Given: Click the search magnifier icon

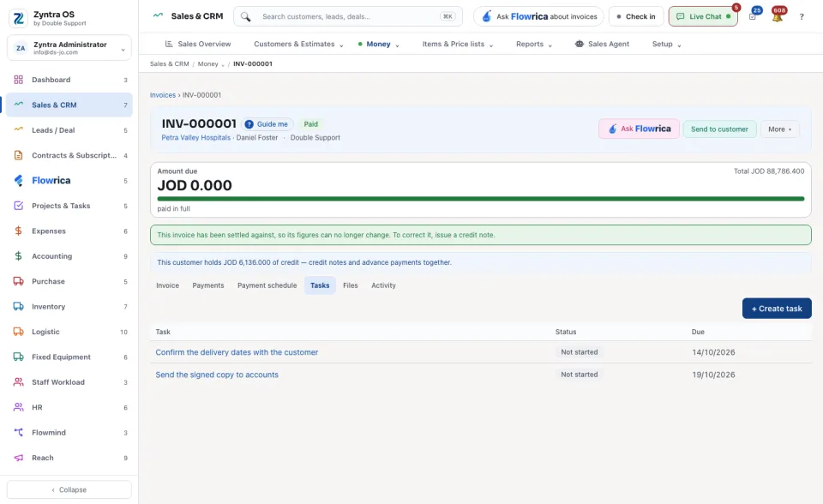Looking at the screenshot, I should click(x=246, y=17).
